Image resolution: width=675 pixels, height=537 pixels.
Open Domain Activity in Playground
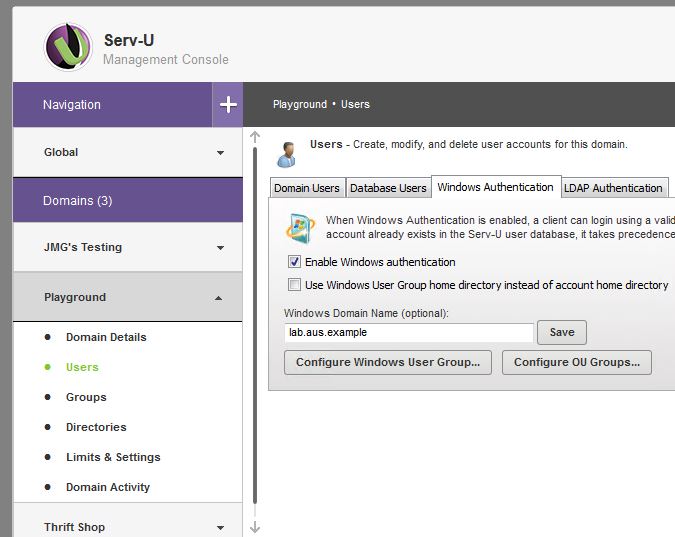click(108, 487)
